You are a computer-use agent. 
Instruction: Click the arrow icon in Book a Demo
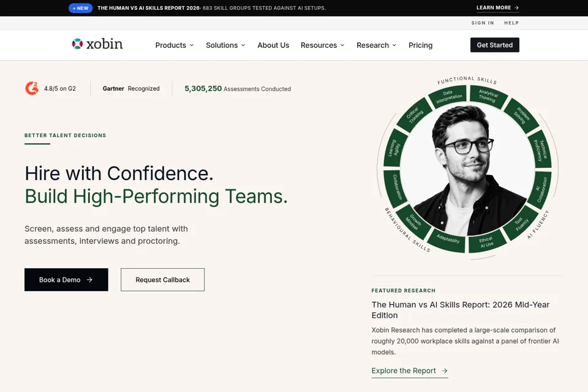89,280
